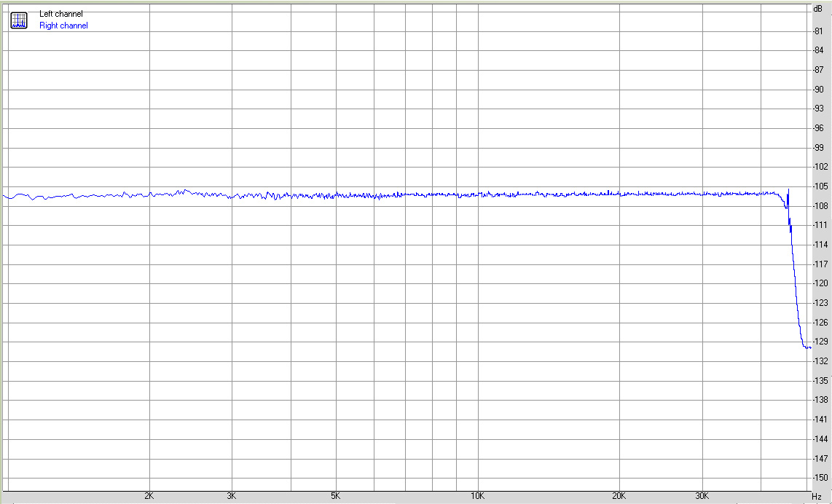The image size is (832, 504).
Task: Click the -138 dB axis value
Action: 820,400
